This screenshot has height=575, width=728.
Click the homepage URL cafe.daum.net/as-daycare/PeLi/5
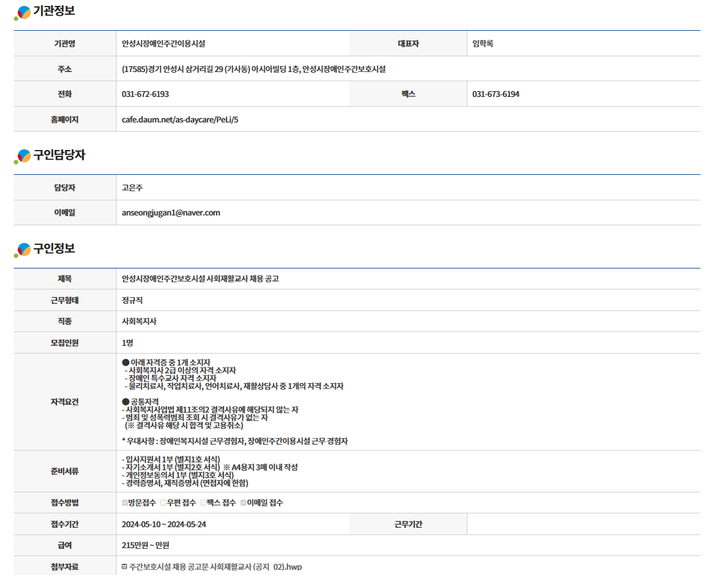click(179, 119)
